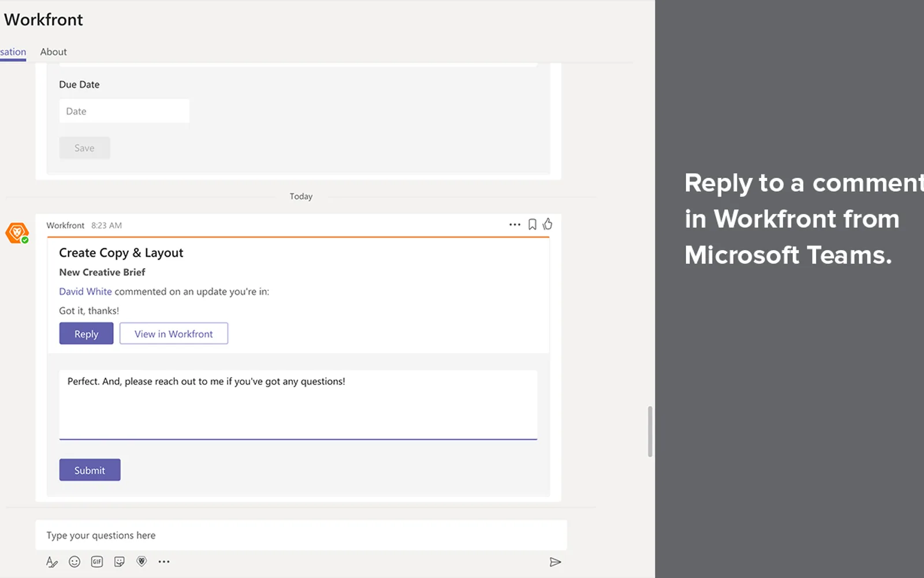Click the conversation vertical scrollbar
The image size is (924, 578).
click(x=650, y=431)
